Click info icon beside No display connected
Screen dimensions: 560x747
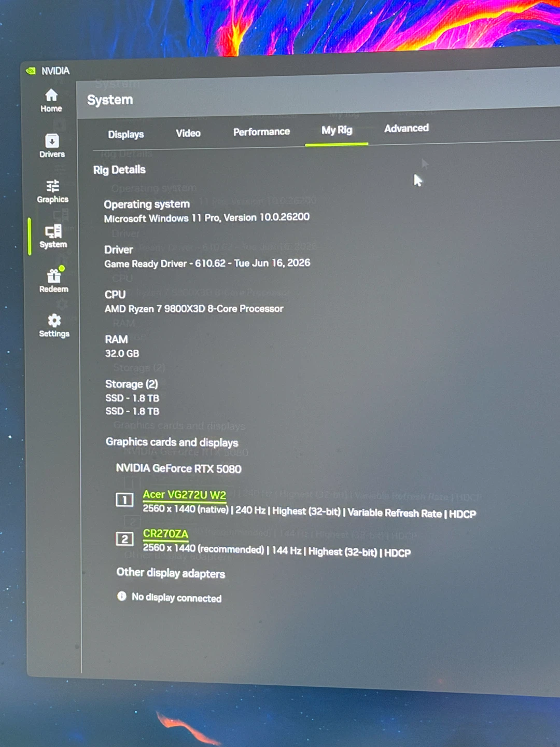click(x=122, y=596)
